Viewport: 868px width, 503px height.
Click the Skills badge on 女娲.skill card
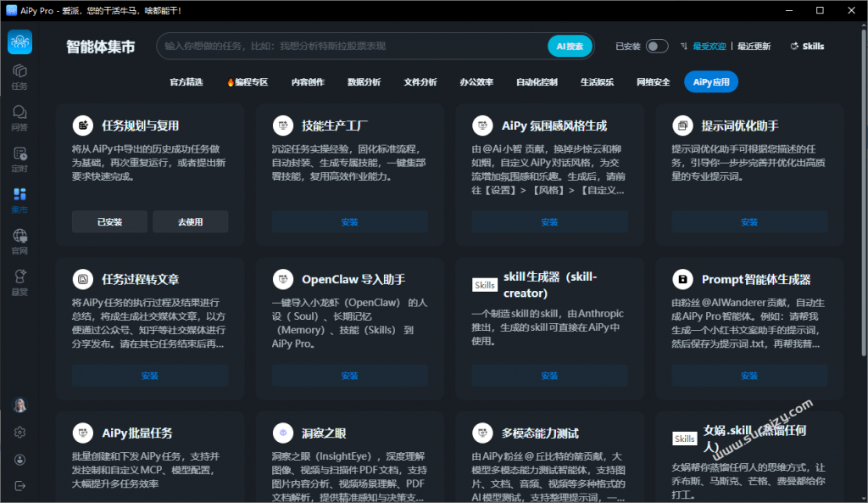(685, 439)
